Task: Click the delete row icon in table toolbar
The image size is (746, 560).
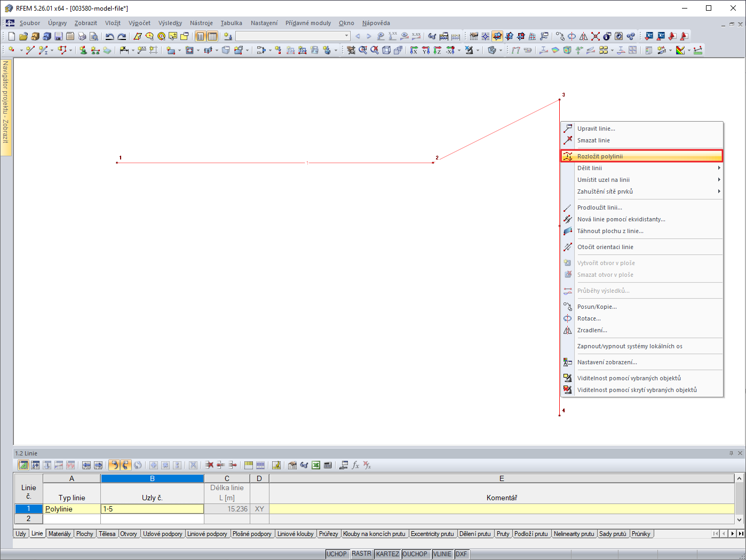Action: pyautogui.click(x=209, y=465)
